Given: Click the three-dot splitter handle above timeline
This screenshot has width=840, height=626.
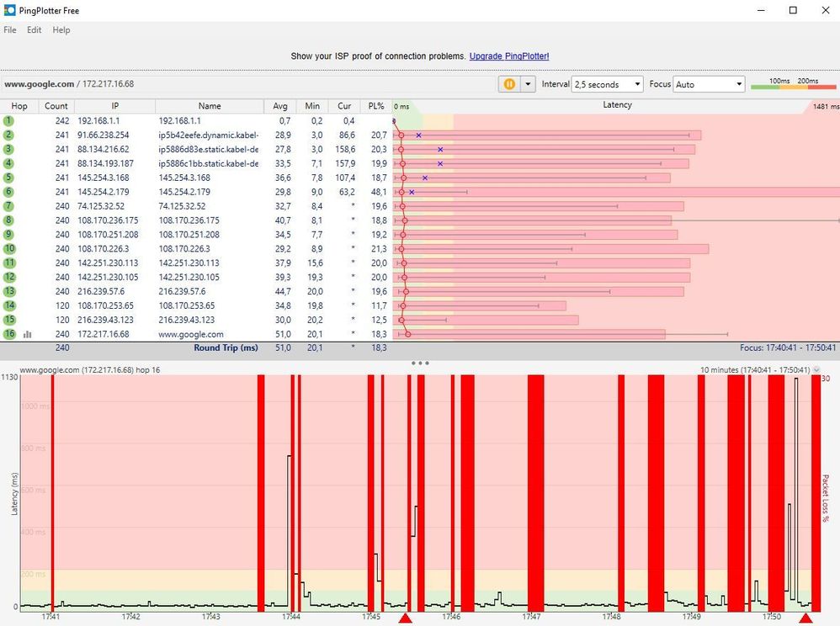Looking at the screenshot, I should pyautogui.click(x=420, y=363).
